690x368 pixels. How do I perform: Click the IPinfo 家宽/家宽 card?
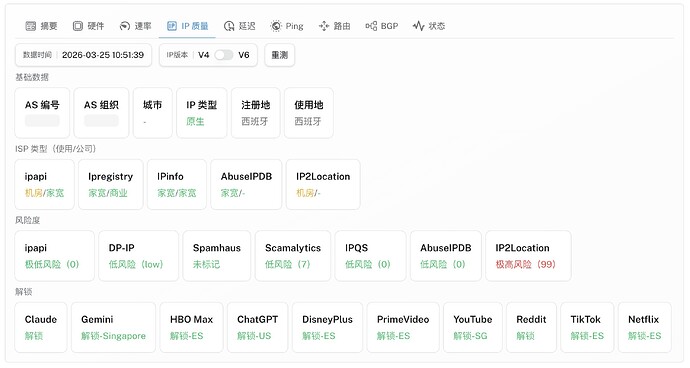tap(176, 184)
